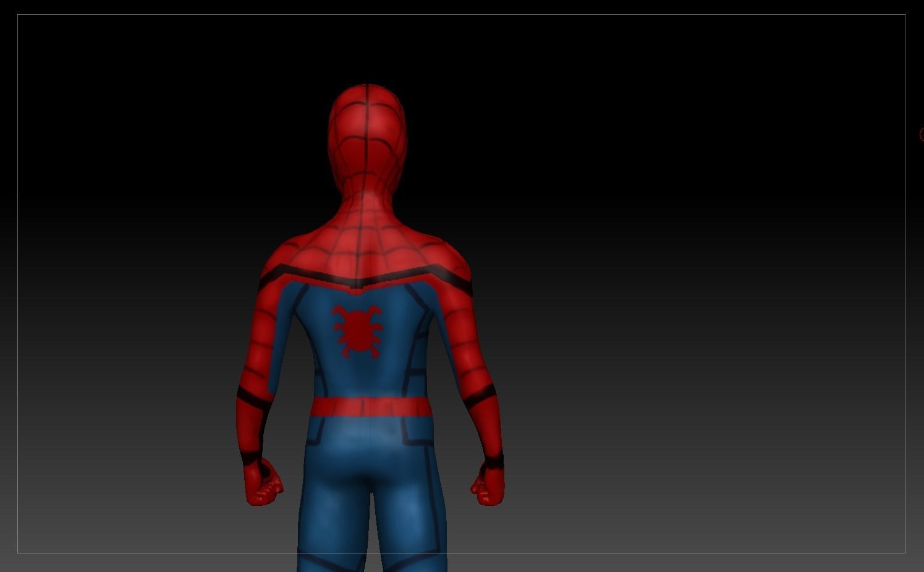Click the model's left fist
Screen dimensions: 924x572
click(263, 483)
